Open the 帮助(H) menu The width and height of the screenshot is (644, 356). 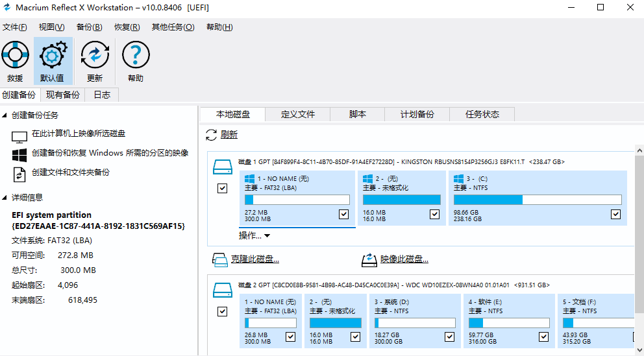coord(219,27)
